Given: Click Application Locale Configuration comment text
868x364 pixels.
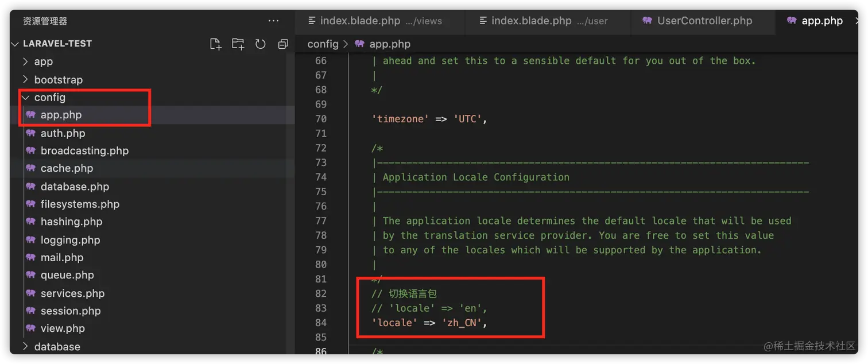Looking at the screenshot, I should (x=476, y=177).
